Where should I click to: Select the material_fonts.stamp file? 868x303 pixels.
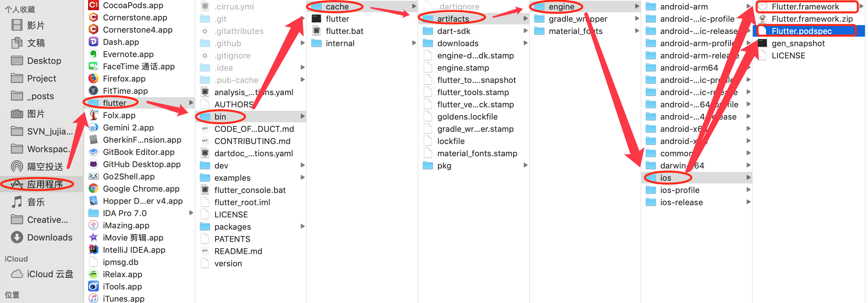pyautogui.click(x=474, y=153)
